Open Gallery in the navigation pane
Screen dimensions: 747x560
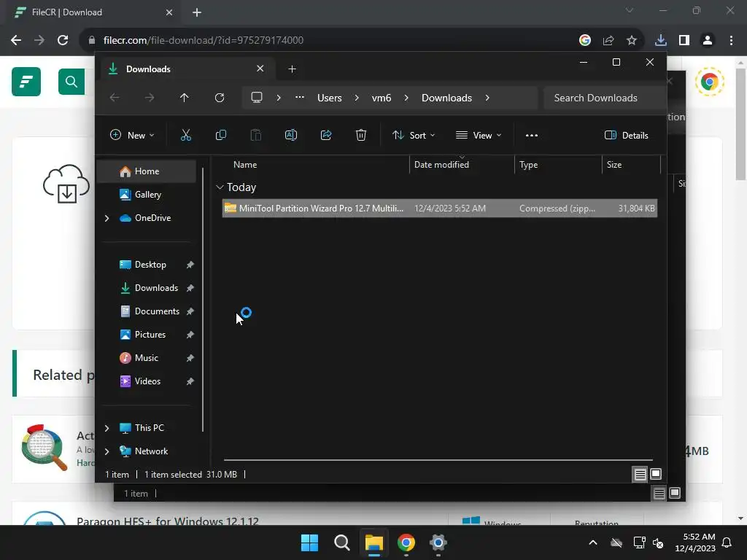pyautogui.click(x=147, y=194)
